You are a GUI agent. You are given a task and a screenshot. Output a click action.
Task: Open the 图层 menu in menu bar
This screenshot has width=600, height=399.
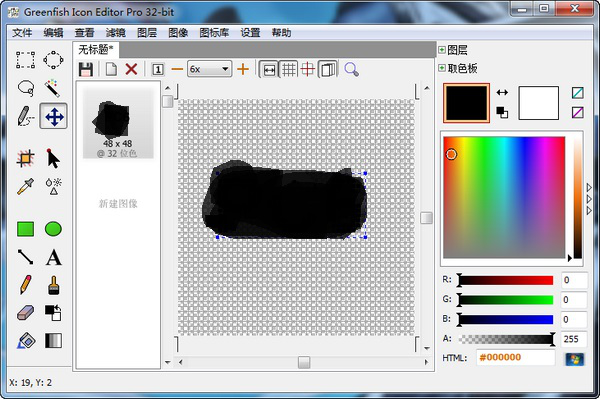147,33
